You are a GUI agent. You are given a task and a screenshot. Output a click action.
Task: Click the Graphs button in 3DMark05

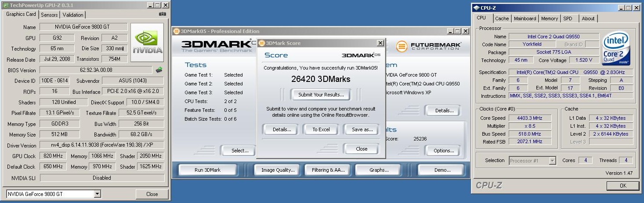coord(379,170)
